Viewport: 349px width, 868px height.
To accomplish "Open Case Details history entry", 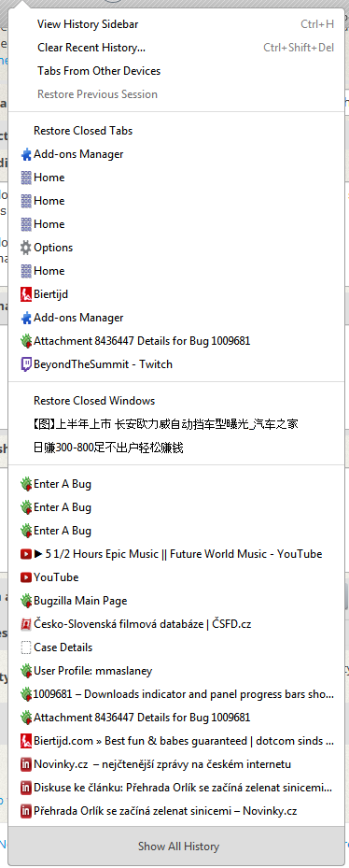I will 175,647.
